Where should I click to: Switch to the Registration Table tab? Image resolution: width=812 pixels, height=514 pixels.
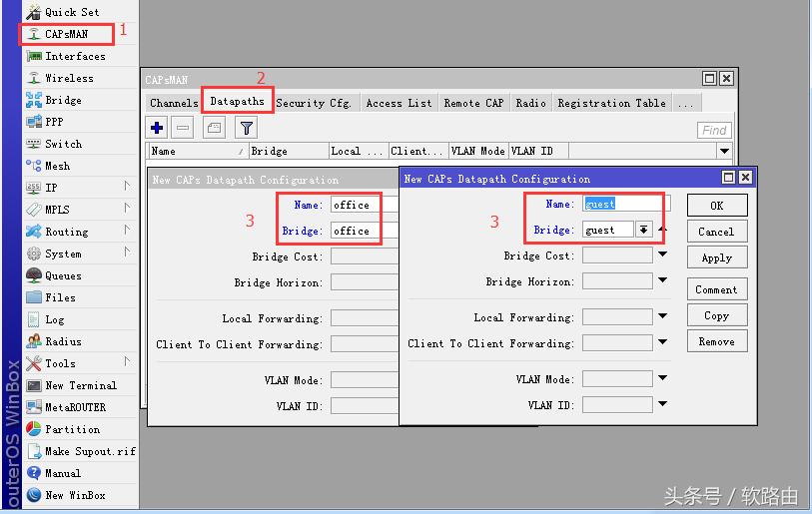pos(611,103)
